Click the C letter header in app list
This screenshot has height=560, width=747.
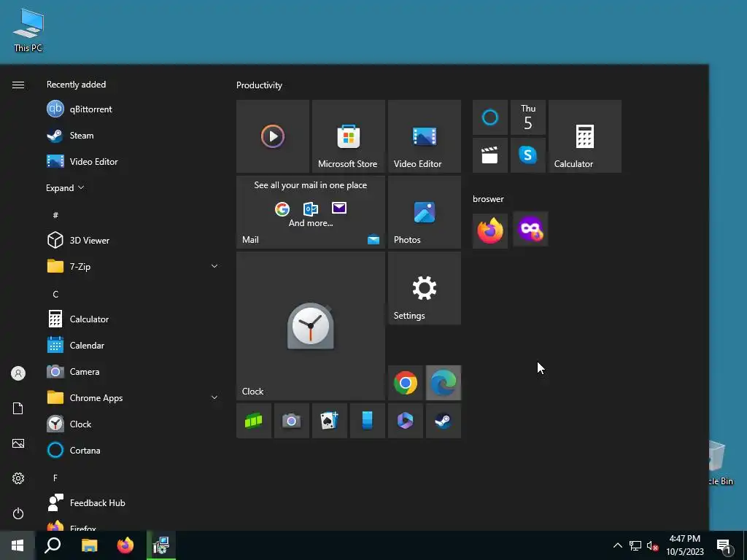coord(55,295)
